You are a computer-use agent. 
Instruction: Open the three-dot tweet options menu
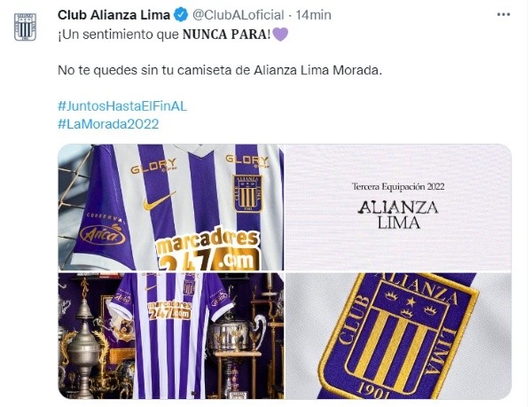[503, 15]
